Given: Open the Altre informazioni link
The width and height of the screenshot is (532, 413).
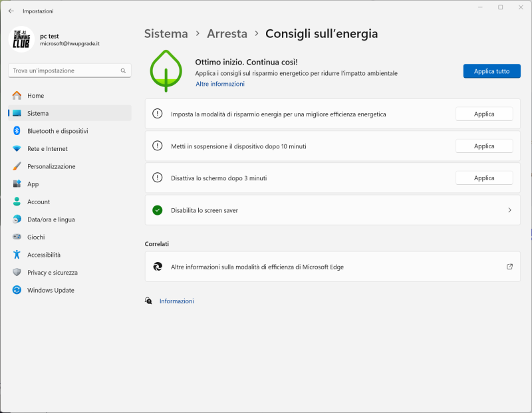Looking at the screenshot, I should (219, 84).
